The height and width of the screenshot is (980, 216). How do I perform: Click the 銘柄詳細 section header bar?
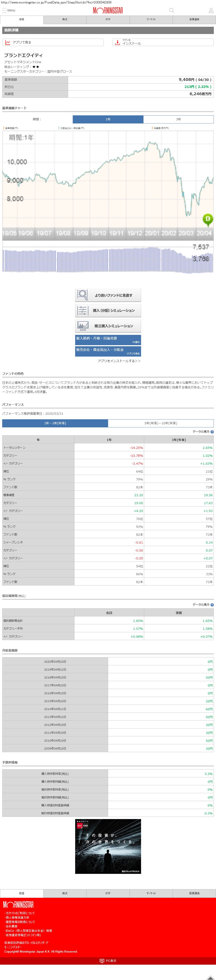tap(108, 30)
